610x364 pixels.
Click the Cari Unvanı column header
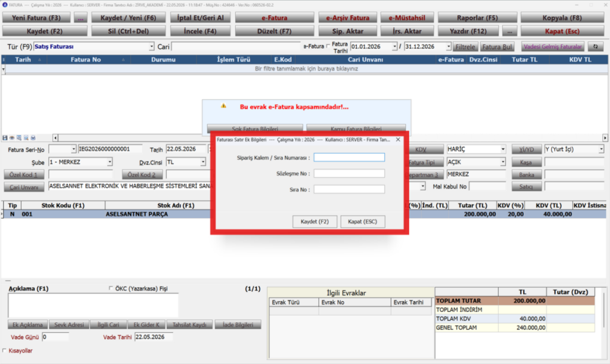[365, 60]
